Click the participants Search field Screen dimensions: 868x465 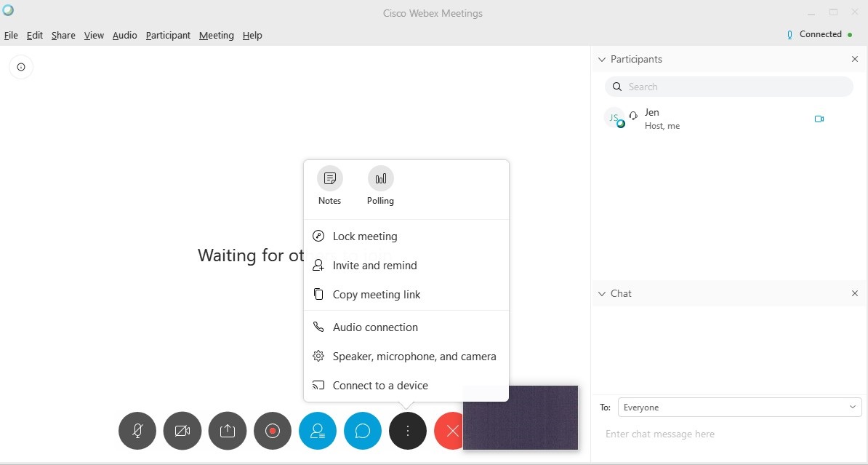[729, 87]
